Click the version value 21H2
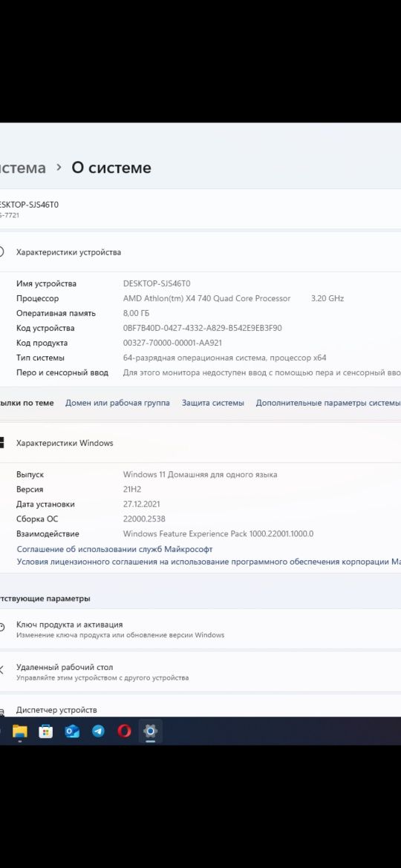 click(x=132, y=490)
